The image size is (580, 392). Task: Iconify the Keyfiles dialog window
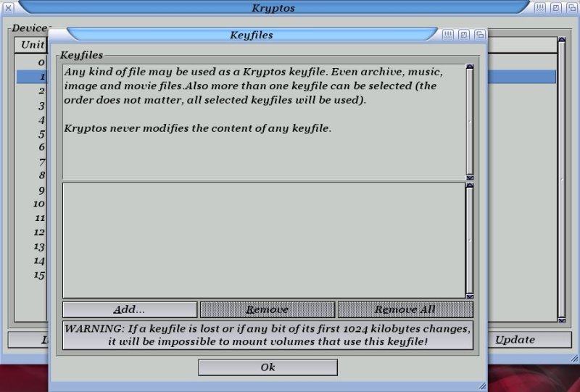[448, 35]
